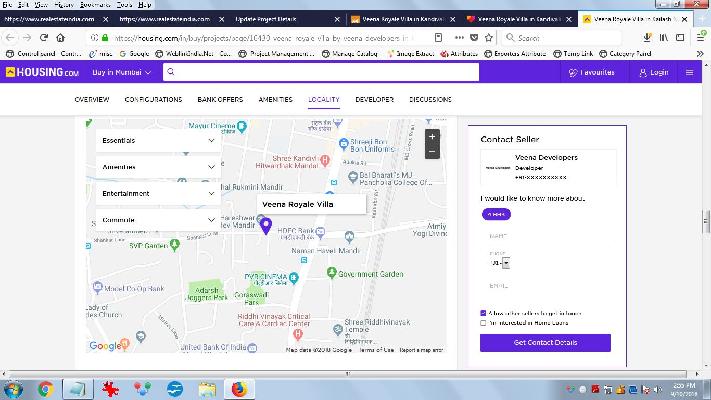This screenshot has width=711, height=400.
Task: Open Chrome from the taskbar
Action: click(45, 389)
